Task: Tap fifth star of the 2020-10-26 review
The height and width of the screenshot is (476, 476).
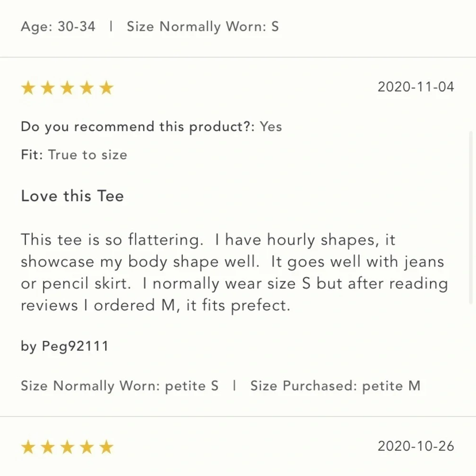Action: (x=107, y=447)
